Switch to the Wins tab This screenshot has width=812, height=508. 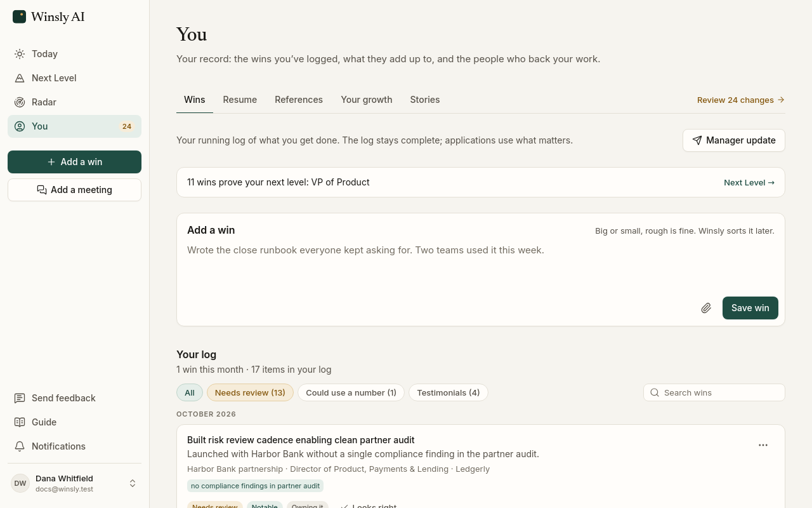195,100
